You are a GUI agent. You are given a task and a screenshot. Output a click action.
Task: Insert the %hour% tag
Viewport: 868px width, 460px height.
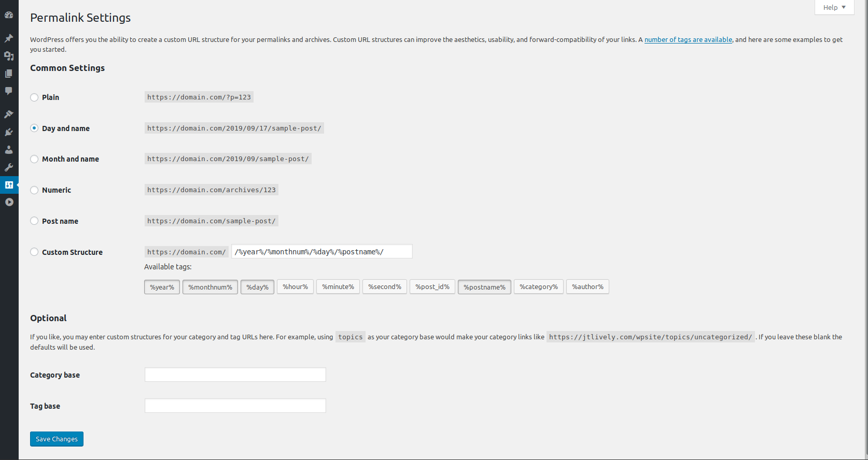click(295, 286)
